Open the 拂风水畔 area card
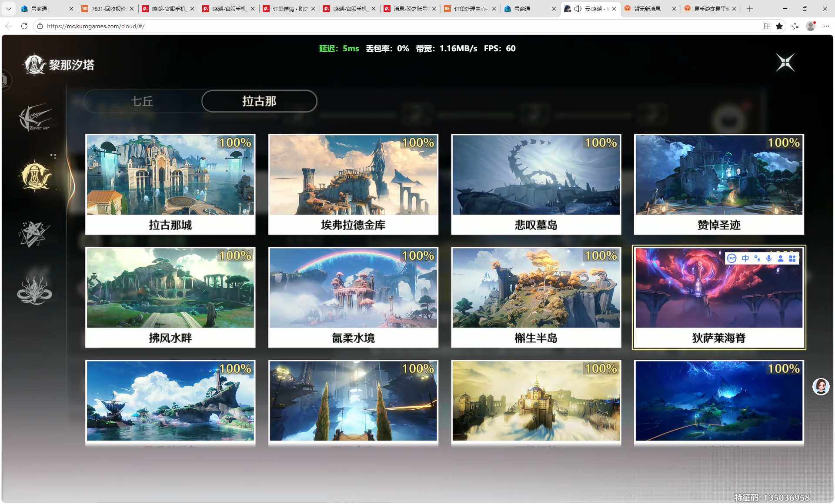This screenshot has width=835, height=504. [170, 297]
